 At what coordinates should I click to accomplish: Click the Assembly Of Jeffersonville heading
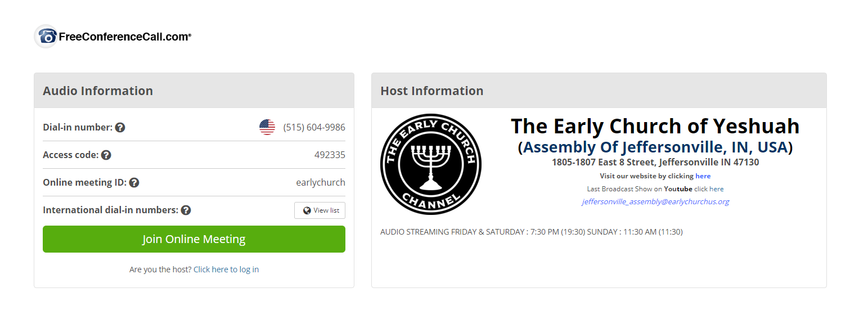(655, 147)
